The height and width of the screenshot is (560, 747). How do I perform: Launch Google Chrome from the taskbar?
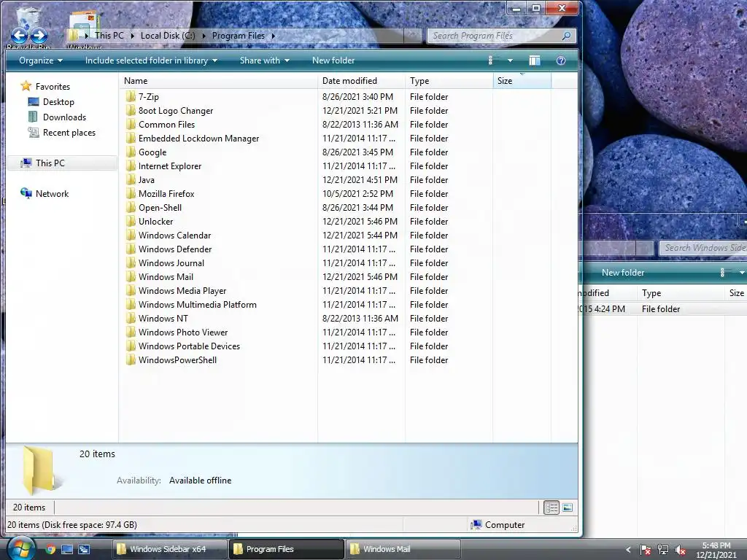pos(50,549)
